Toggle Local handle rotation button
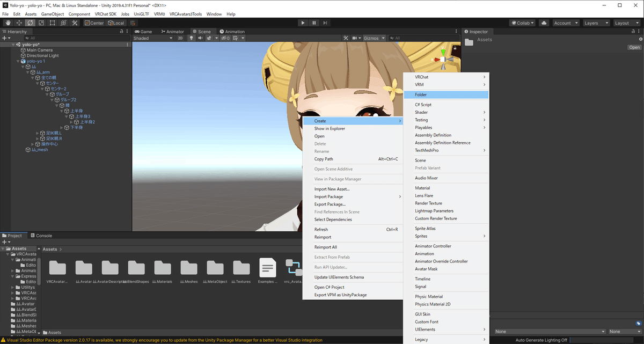 [116, 23]
